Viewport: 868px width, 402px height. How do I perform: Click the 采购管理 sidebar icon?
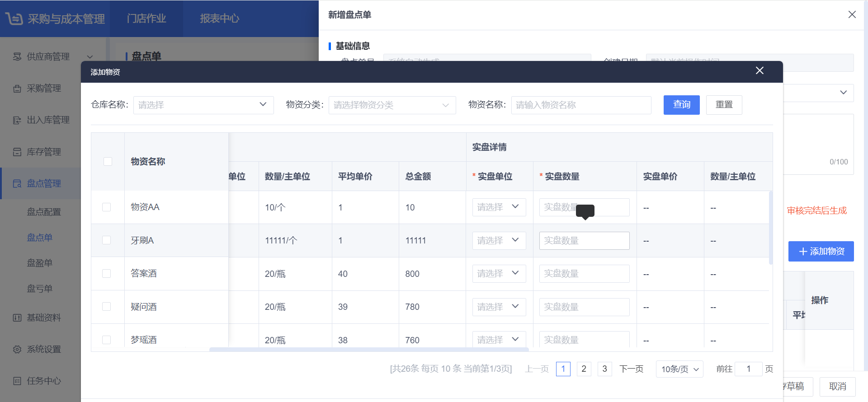tap(17, 89)
